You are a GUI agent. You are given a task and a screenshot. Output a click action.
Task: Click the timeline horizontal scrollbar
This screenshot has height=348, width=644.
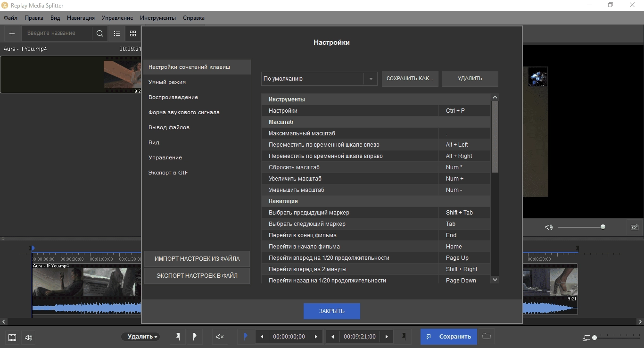coord(322,322)
